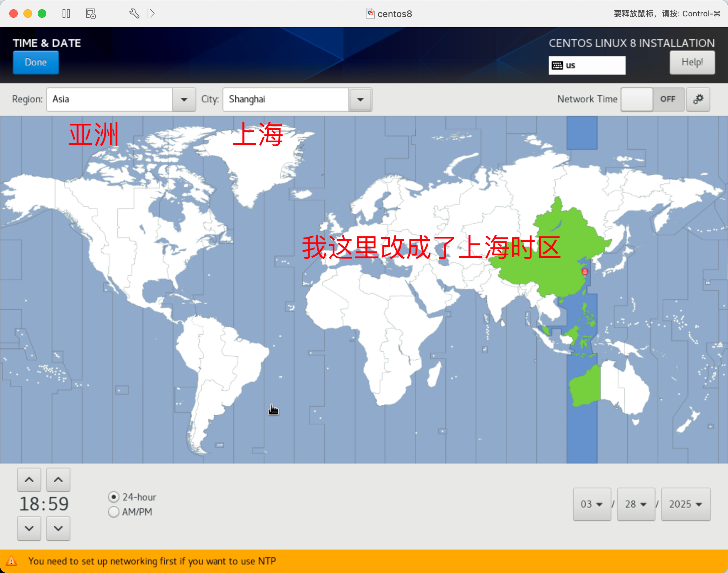
Task: Click the red location pin on Shanghai
Action: click(585, 272)
